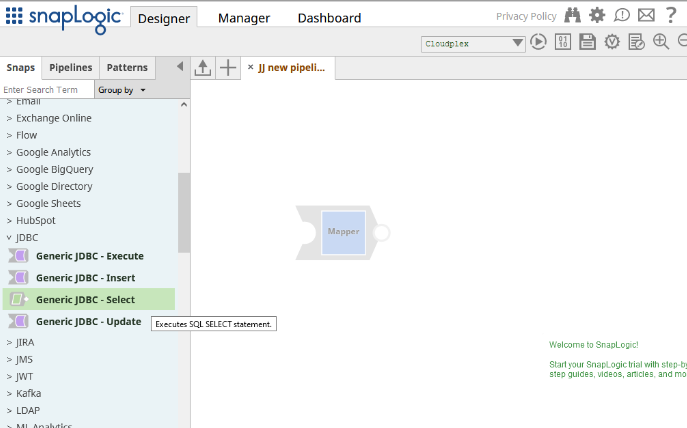Click the Generic JDBC - Insert snap icon
This screenshot has width=687, height=428.
click(18, 278)
